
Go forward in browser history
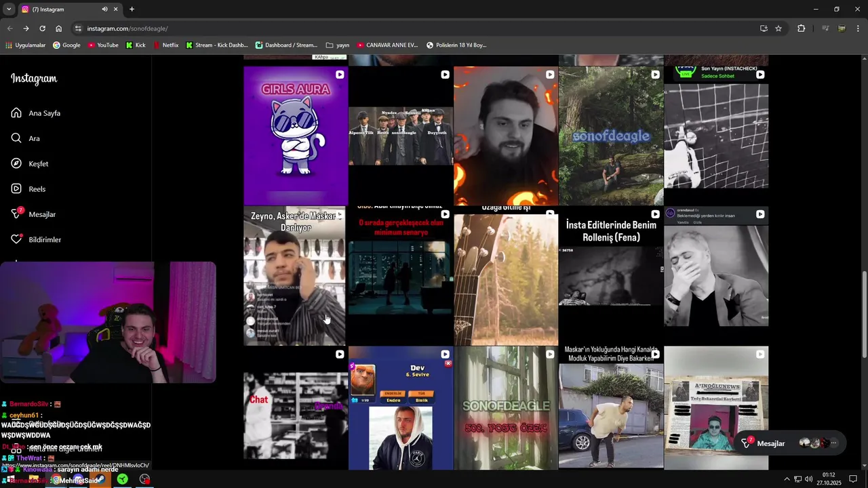click(x=26, y=28)
